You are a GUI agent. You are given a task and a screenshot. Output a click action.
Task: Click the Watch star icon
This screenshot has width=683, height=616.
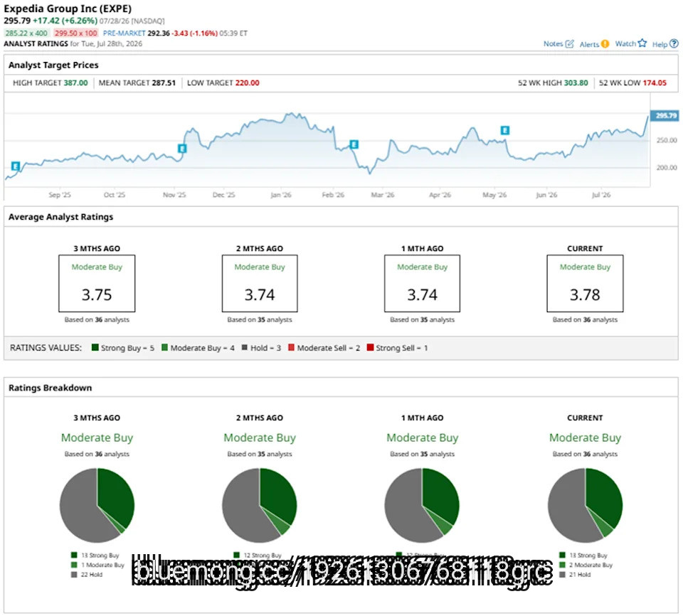tap(642, 43)
